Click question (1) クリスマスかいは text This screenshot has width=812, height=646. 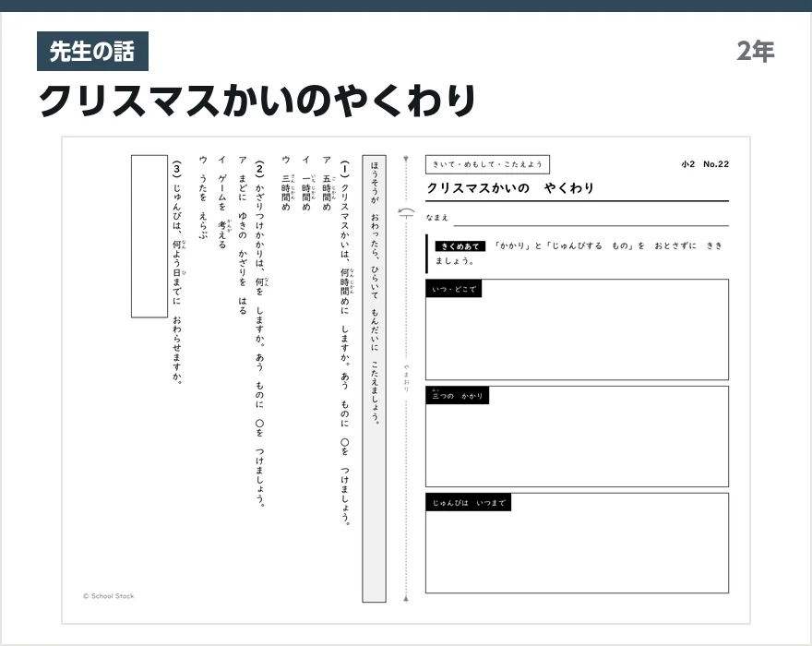(x=345, y=343)
